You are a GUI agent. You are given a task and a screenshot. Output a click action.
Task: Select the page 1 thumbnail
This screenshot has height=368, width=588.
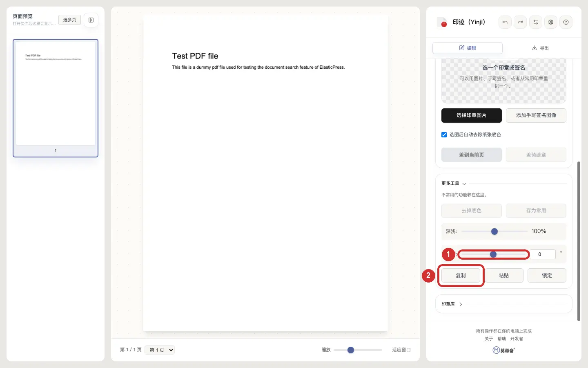(x=56, y=98)
